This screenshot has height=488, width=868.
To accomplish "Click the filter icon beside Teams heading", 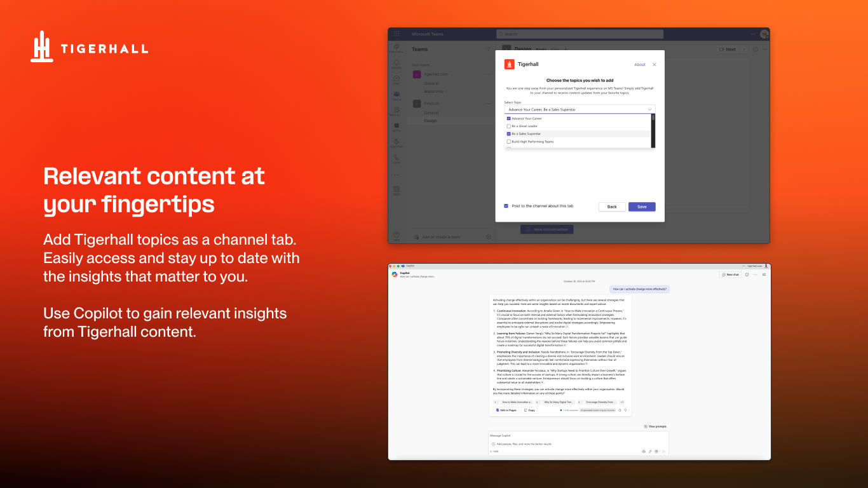I will click(x=489, y=49).
